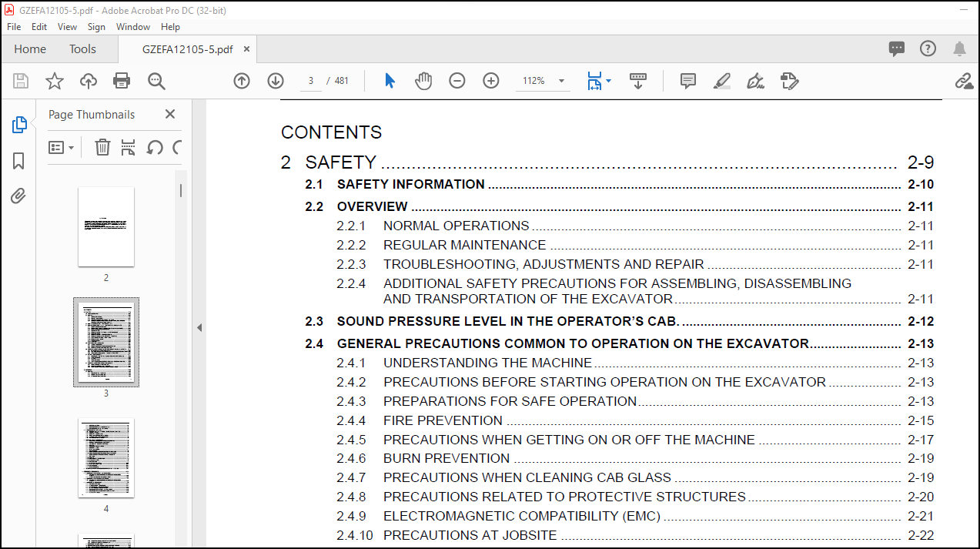Go to previous page arrow
This screenshot has height=549, width=980.
tap(242, 81)
